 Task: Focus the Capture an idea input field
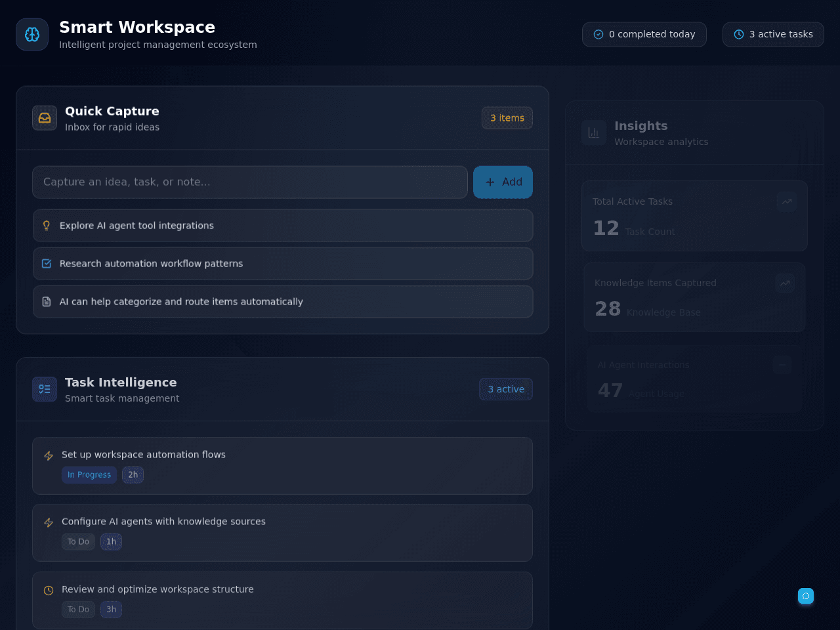250,182
